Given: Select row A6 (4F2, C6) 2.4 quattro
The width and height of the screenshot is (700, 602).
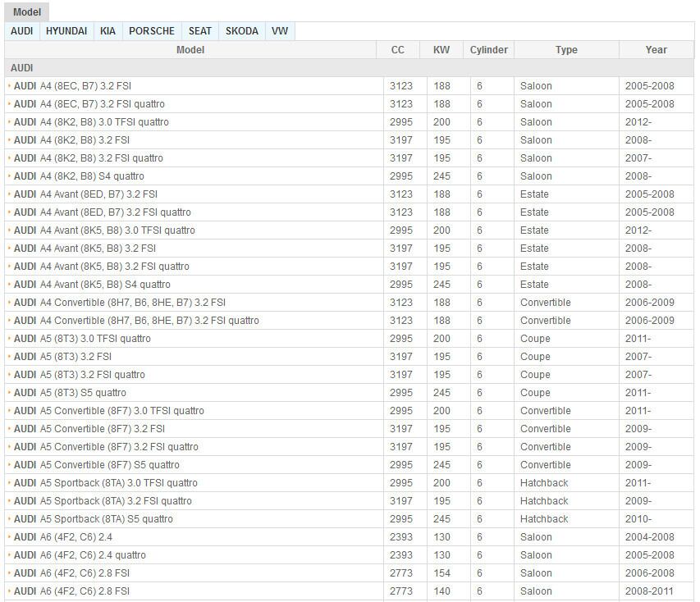Looking at the screenshot, I should point(349,555).
